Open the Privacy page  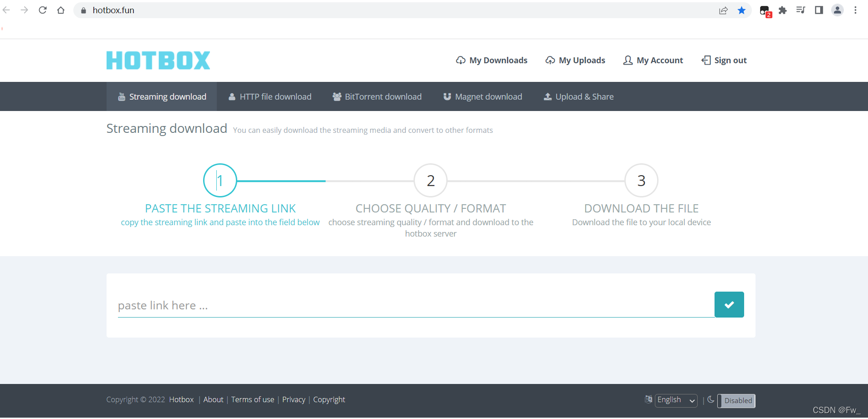pos(294,400)
